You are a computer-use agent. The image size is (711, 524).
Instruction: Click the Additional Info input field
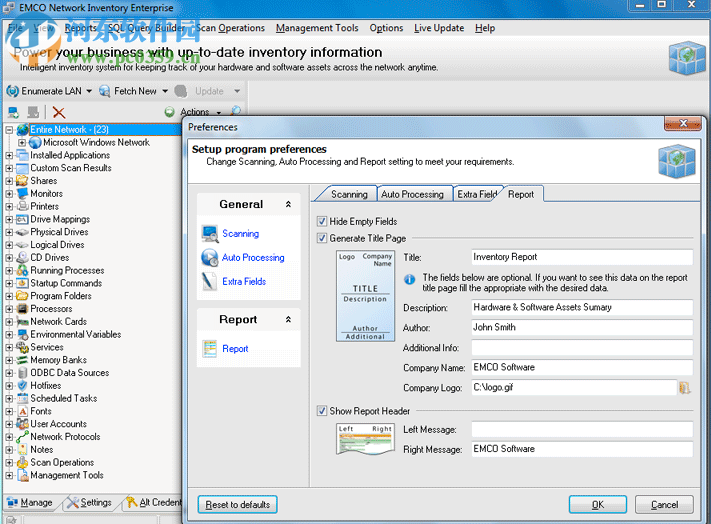click(x=582, y=348)
